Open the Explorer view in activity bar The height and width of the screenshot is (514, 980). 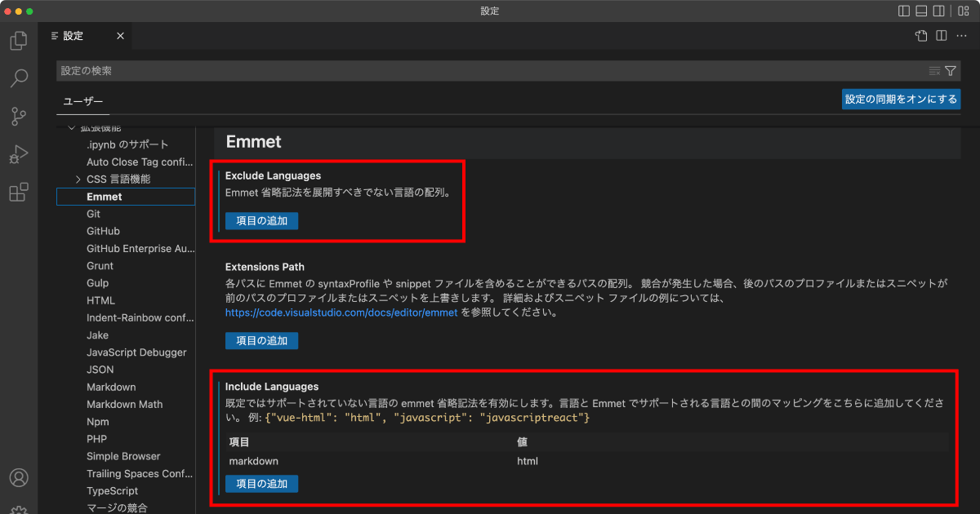tap(19, 41)
